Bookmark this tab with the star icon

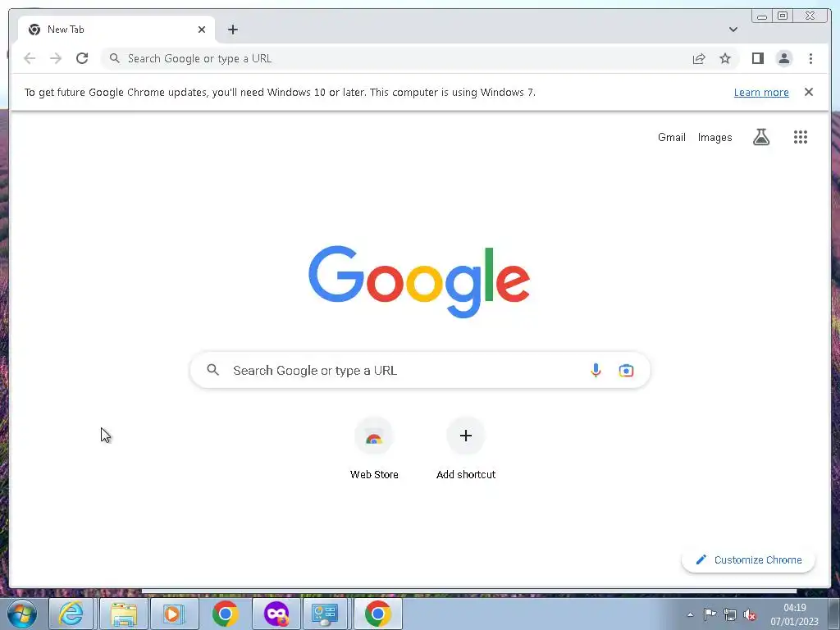[x=725, y=58]
